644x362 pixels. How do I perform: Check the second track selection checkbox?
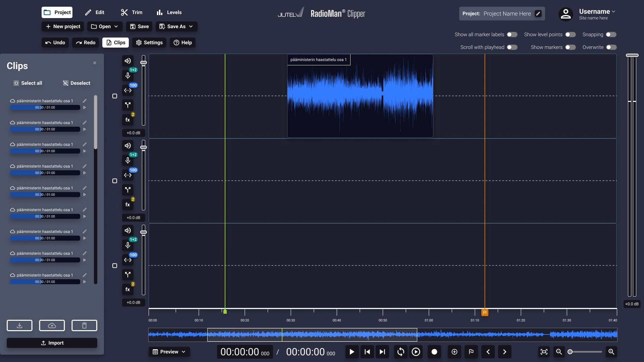click(x=115, y=181)
